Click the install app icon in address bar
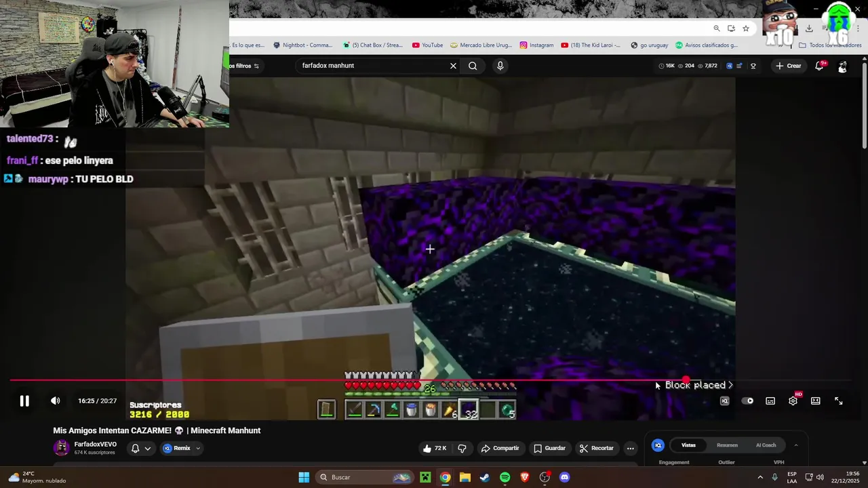This screenshot has width=868, height=488. [731, 28]
